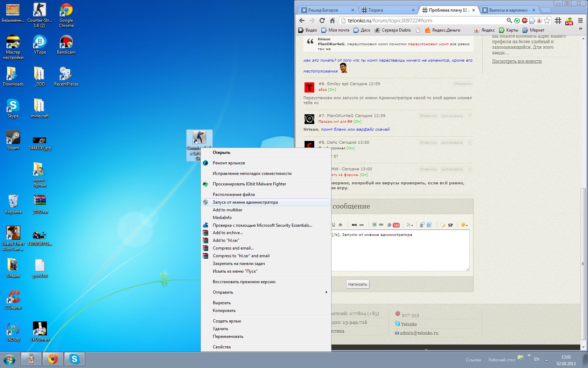This screenshot has height=368, width=588.
Task: Bookmark page with the star icon
Action: 547,21
